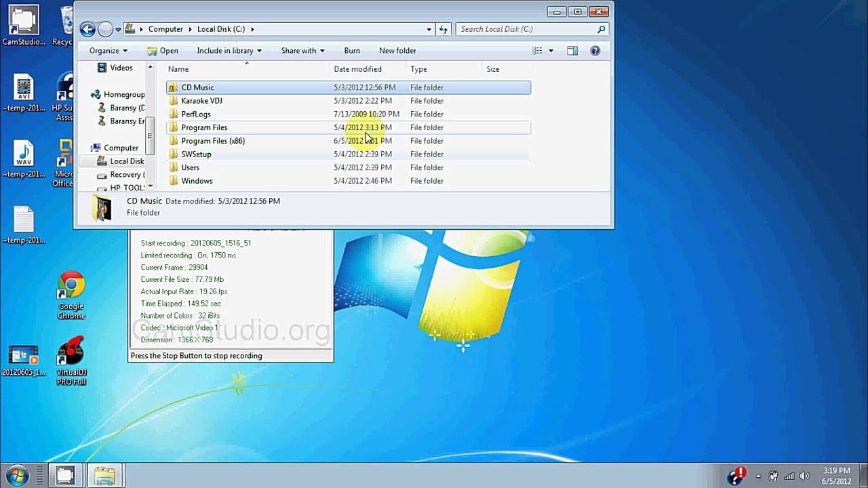Launch Google Chrome from the desktop
The width and height of the screenshot is (868, 488).
71,296
